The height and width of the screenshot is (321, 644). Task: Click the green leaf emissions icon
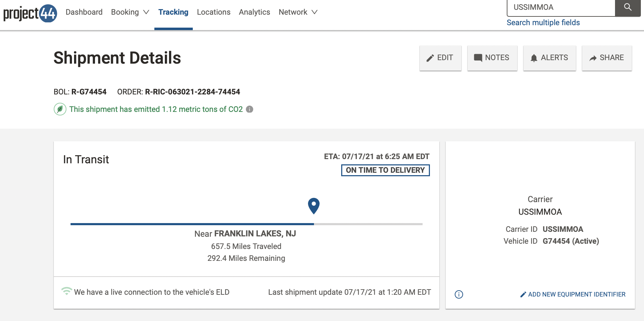60,109
